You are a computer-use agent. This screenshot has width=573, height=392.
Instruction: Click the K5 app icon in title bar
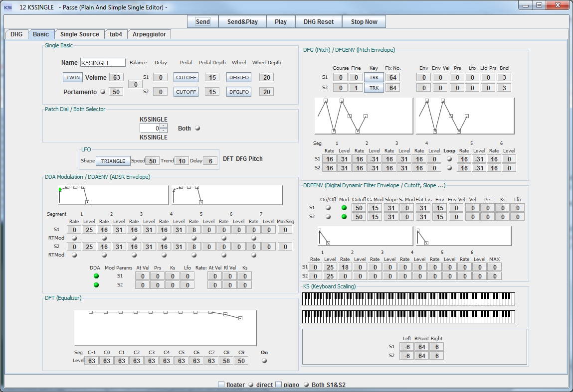pos(8,7)
